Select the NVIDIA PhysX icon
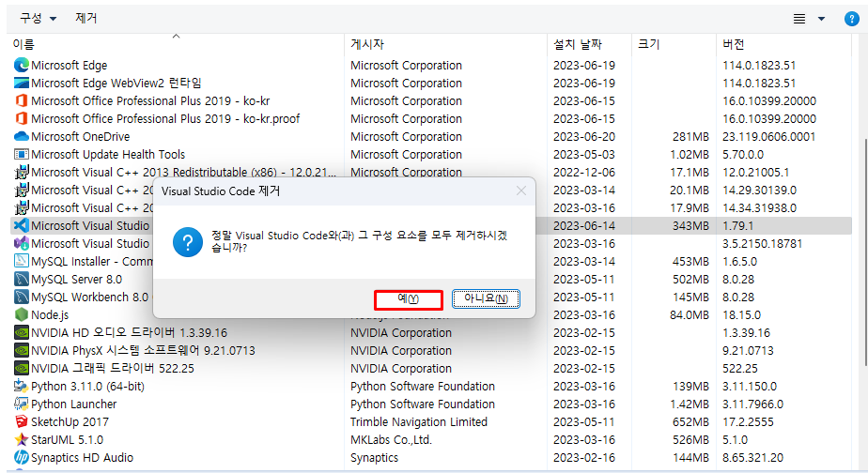 coord(21,350)
